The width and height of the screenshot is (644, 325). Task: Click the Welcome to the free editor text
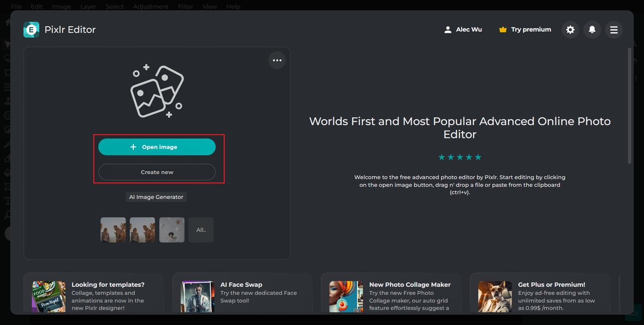click(460, 185)
